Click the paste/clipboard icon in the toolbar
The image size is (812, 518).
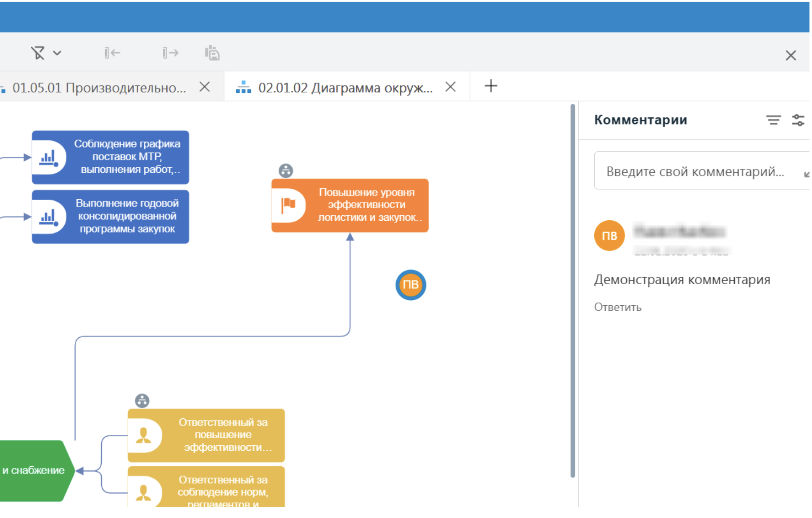click(x=212, y=53)
